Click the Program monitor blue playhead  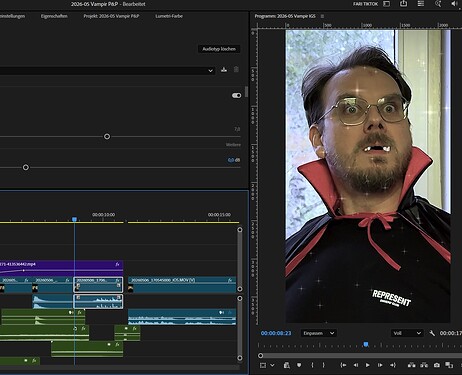coord(366,344)
